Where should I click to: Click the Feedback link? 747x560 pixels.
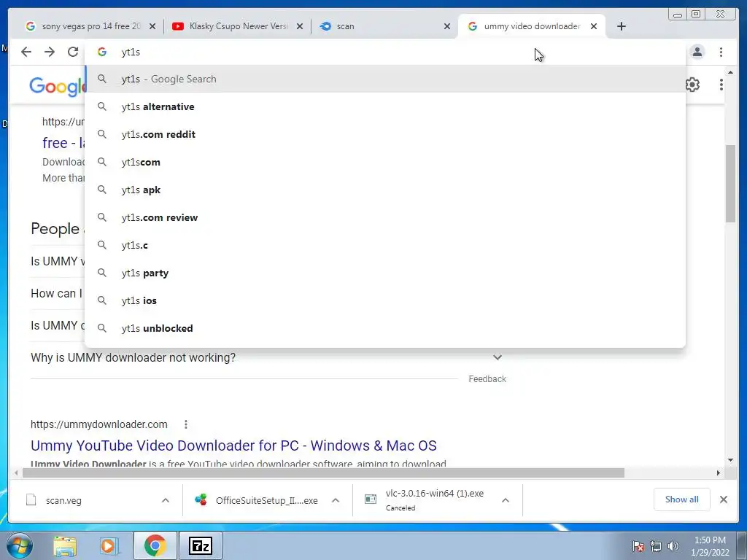[487, 379]
